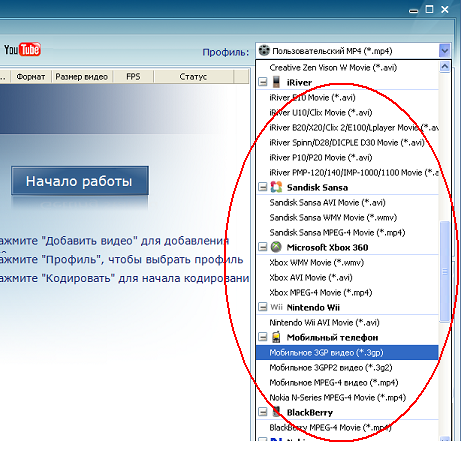Click the iRiver device icon

(x=276, y=82)
